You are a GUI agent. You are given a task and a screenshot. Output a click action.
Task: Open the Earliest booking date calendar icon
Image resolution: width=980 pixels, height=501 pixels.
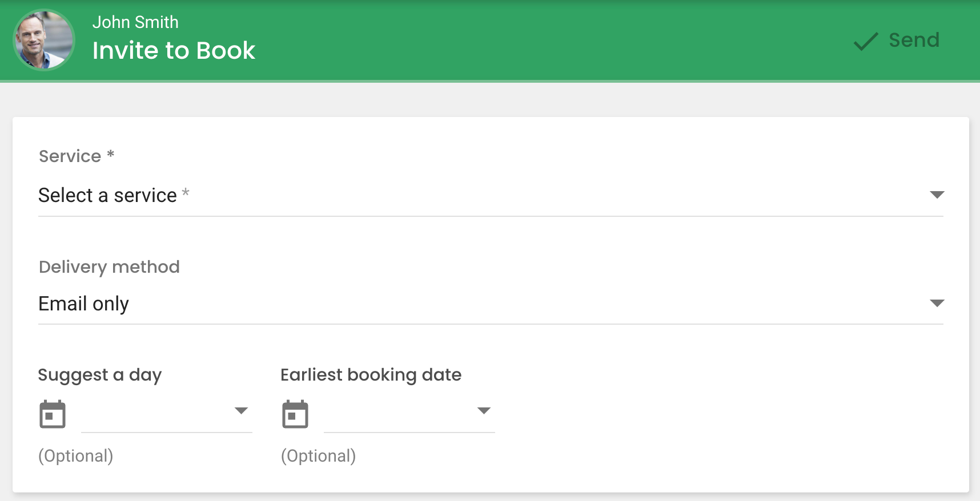pos(295,414)
